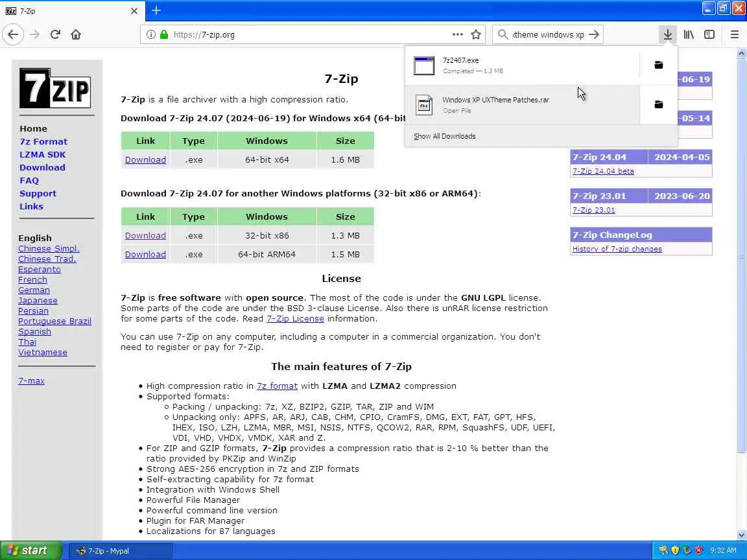Click Show All Downloads
This screenshot has height=560, width=747.
(x=444, y=136)
